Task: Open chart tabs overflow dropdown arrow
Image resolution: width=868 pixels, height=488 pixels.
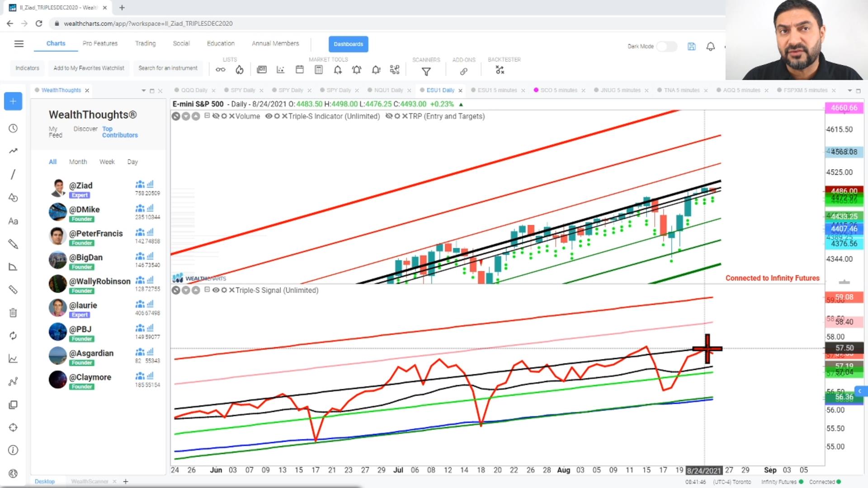Action: point(849,90)
